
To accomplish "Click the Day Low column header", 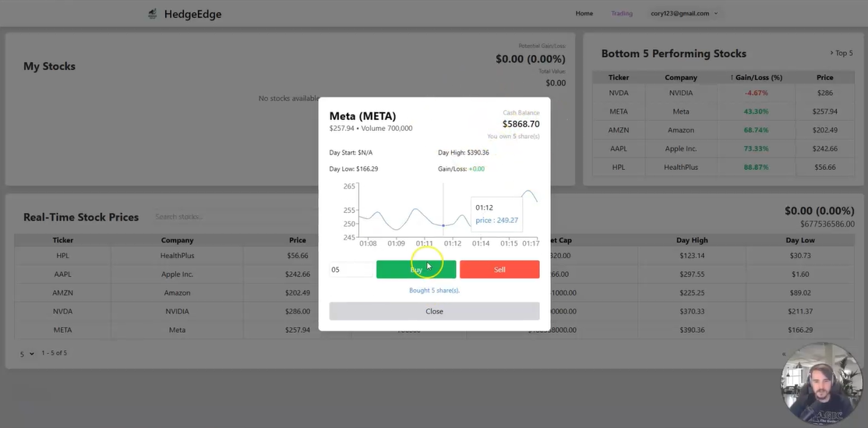I will 800,240.
